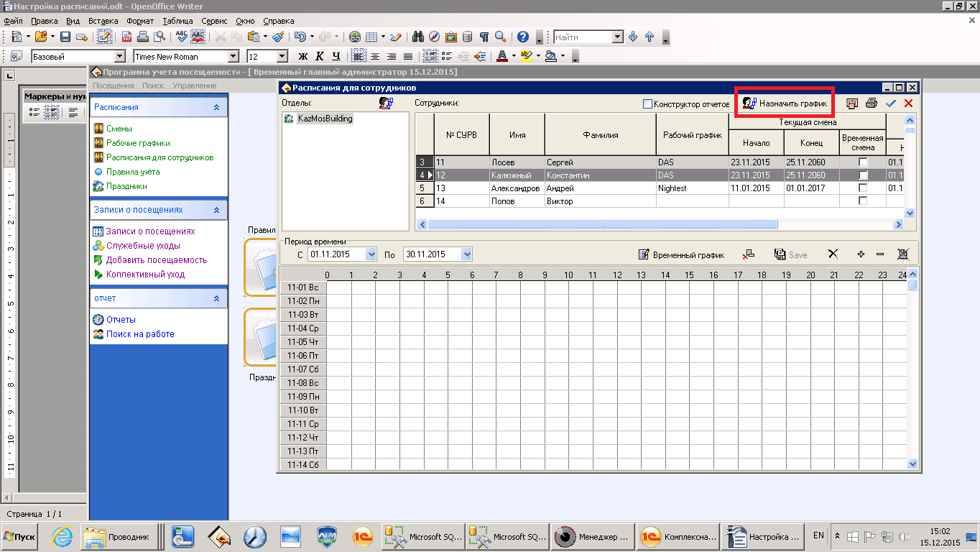The width and height of the screenshot is (980, 552).
Task: Open the period start date dropdown
Action: click(x=371, y=254)
